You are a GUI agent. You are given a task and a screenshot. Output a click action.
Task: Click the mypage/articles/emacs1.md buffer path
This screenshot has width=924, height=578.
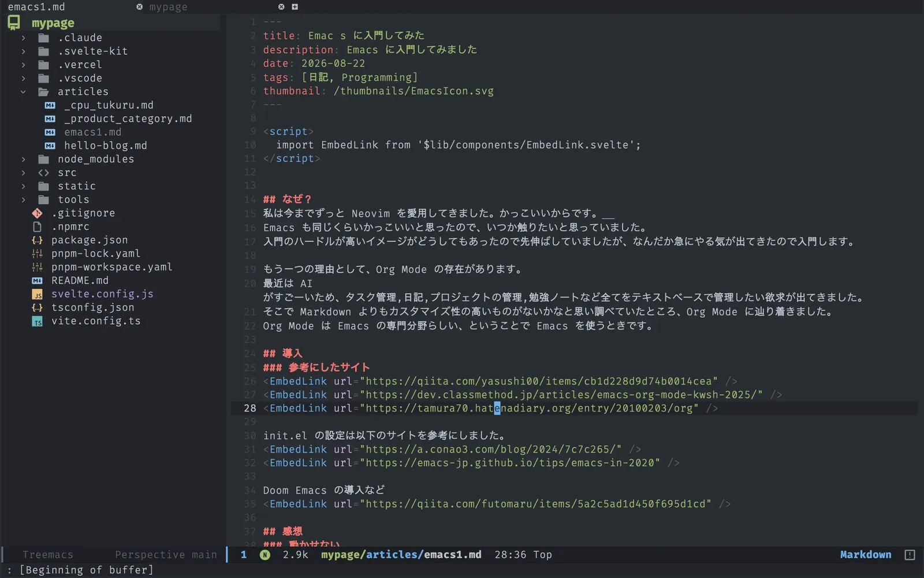point(401,555)
